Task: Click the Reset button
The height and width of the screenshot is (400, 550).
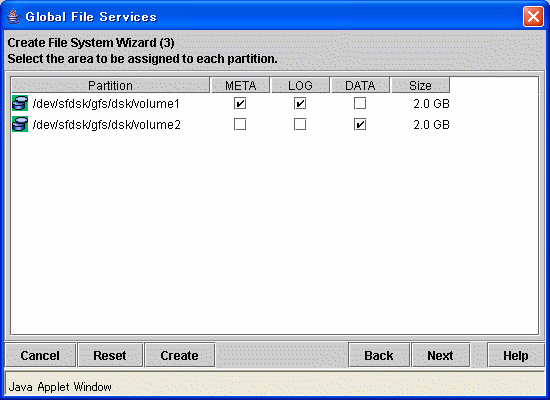Action: click(110, 355)
